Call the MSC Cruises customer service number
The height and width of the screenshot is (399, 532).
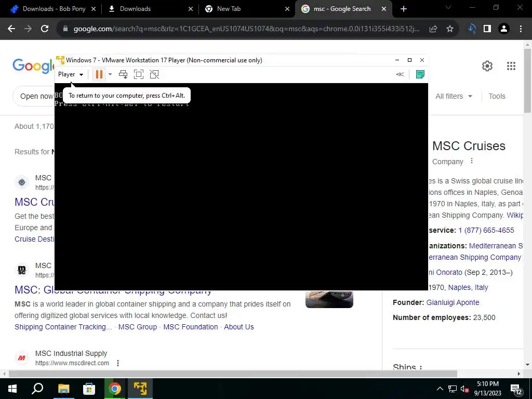(x=486, y=230)
